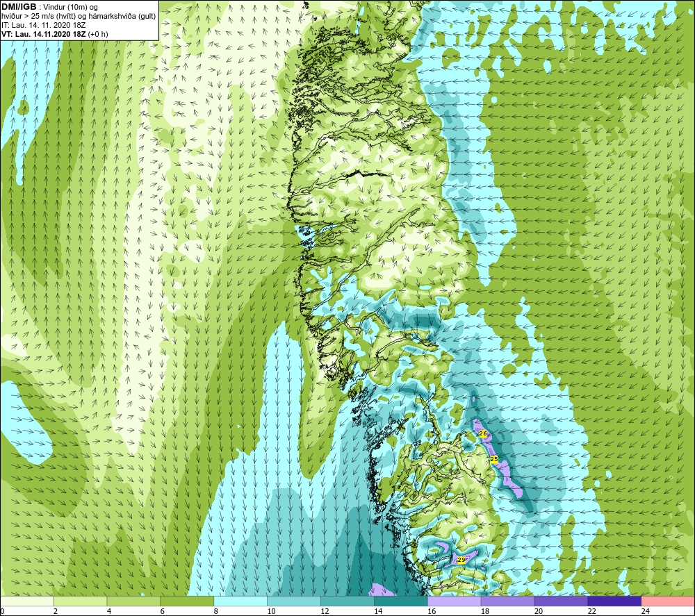Pick the 4–6 m/s green swatch

[133, 601]
